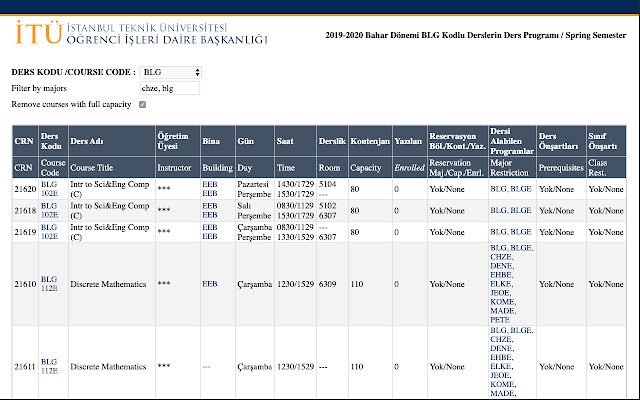Click the Saat column header
Image resolution: width=640 pixels, height=400 pixels.
[x=296, y=141]
